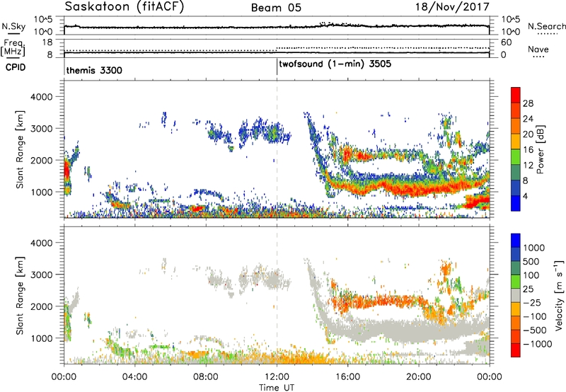Click the '500' tick on Velocity colorbar
The width and height of the screenshot is (566, 392).
531,262
